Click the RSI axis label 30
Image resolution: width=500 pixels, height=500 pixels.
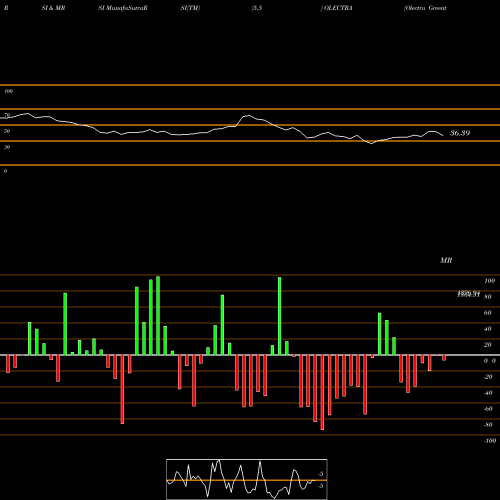pyautogui.click(x=7, y=147)
